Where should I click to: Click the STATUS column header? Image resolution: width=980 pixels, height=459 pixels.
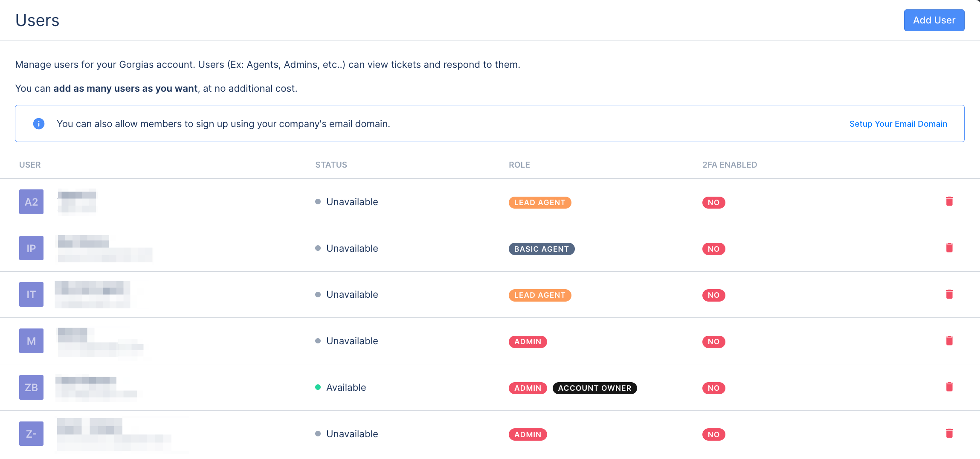[x=331, y=165]
